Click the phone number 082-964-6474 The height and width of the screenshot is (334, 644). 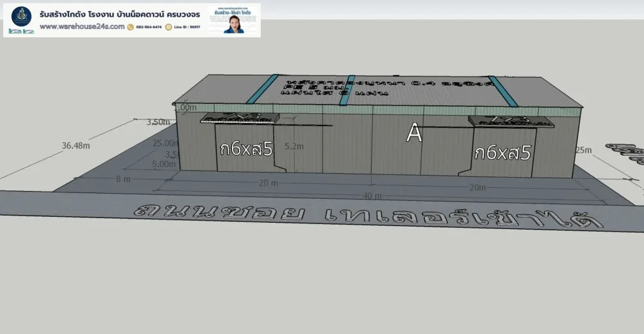coord(148,27)
